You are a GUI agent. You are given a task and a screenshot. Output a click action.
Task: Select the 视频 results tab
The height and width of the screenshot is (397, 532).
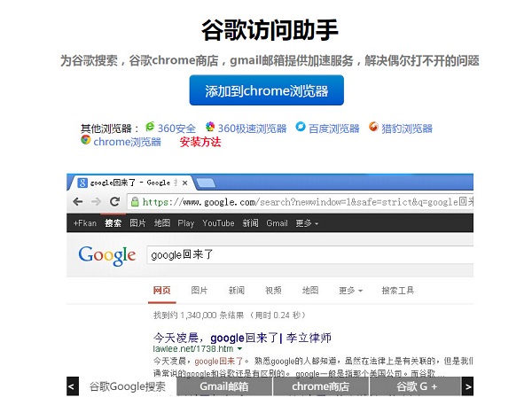pos(273,291)
